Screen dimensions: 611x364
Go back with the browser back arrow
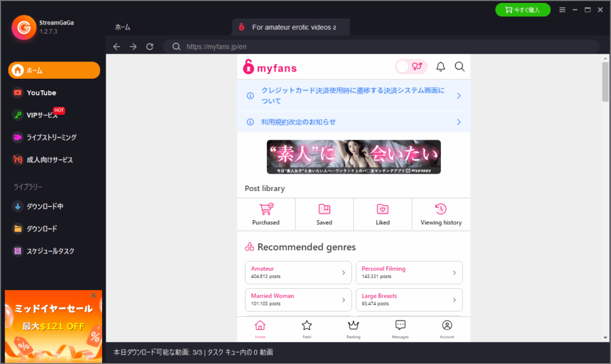116,47
